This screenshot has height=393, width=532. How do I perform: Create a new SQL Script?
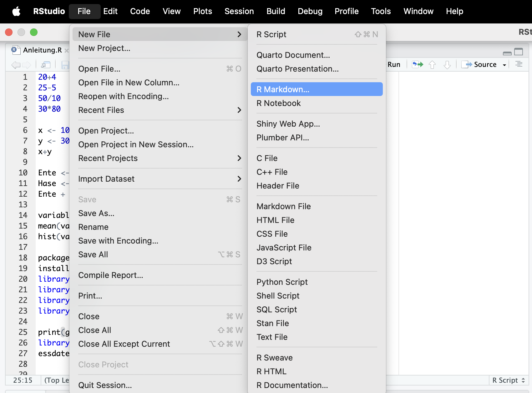pyautogui.click(x=317, y=310)
